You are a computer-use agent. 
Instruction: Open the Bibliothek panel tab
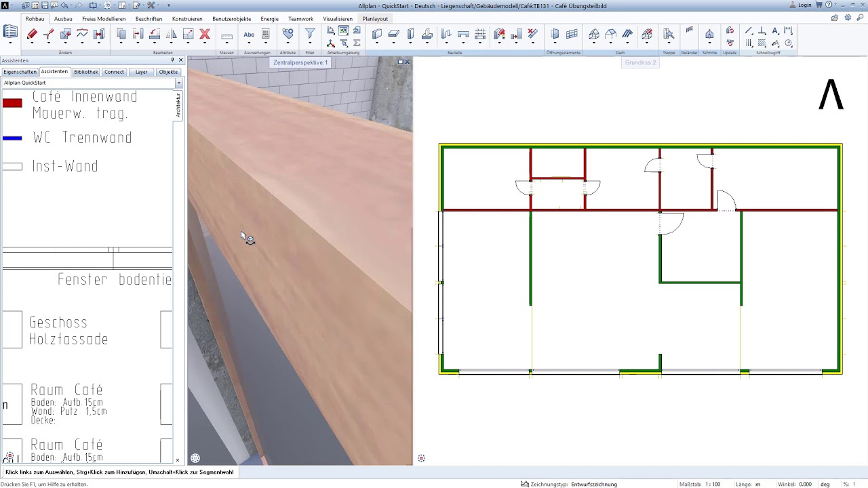point(86,72)
